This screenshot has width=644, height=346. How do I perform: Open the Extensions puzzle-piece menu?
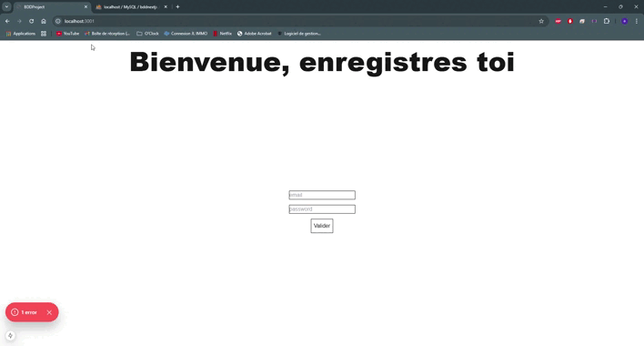pyautogui.click(x=607, y=21)
